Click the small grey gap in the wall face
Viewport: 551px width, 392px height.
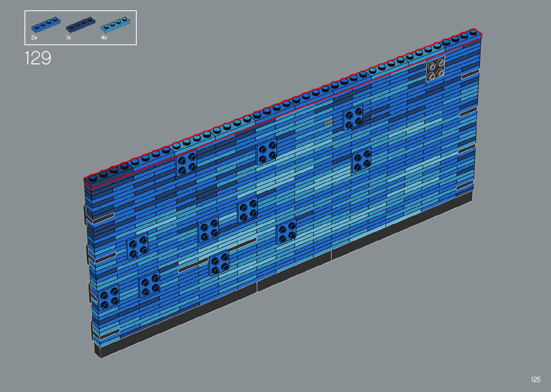click(x=328, y=122)
